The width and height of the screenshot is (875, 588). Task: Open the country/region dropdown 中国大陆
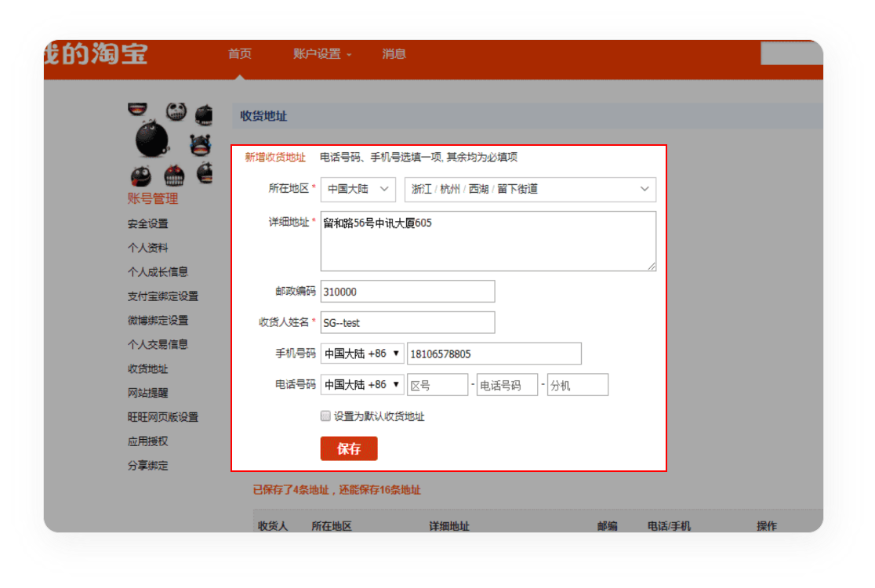358,189
